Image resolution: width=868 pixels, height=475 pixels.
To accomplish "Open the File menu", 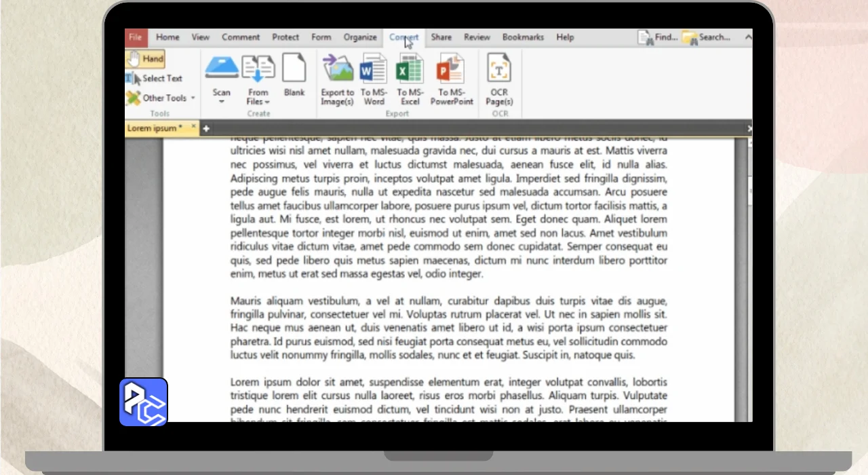I will pos(135,37).
